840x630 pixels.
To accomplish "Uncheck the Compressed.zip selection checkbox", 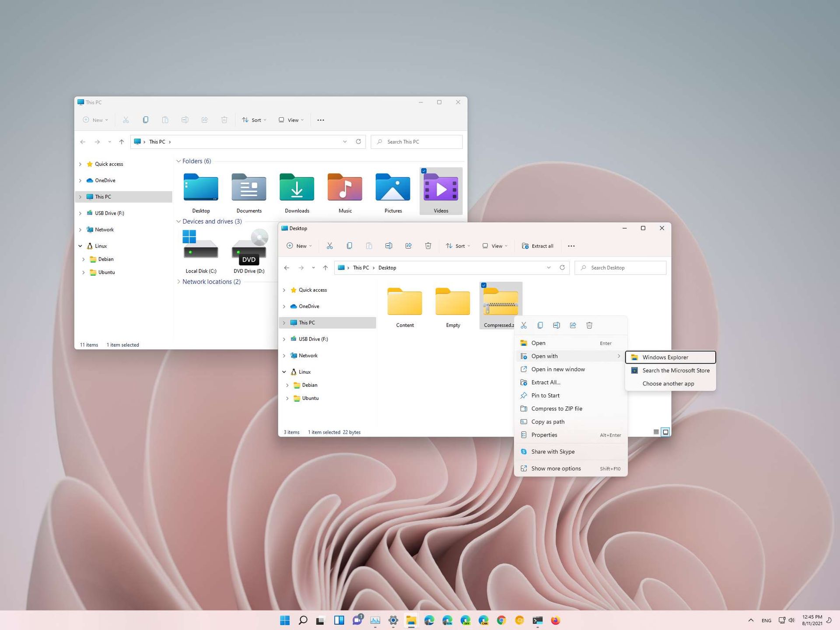I will pos(484,285).
